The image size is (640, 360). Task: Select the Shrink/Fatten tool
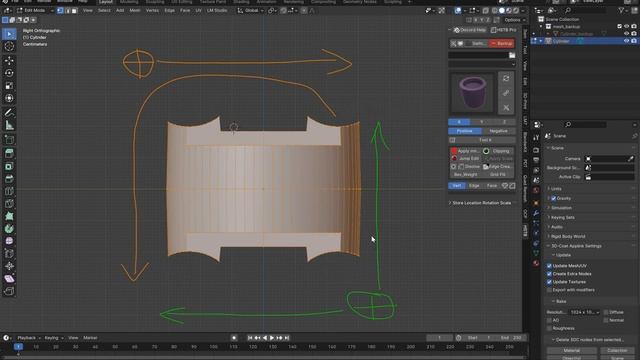9,266
